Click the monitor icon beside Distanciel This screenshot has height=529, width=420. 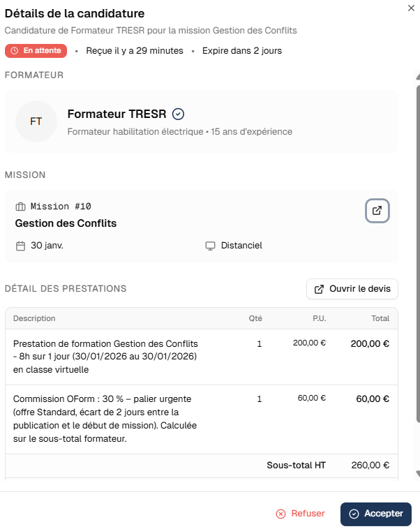pyautogui.click(x=210, y=246)
